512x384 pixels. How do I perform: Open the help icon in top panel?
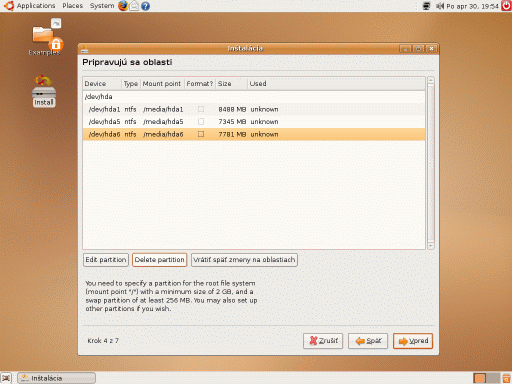click(x=145, y=6)
